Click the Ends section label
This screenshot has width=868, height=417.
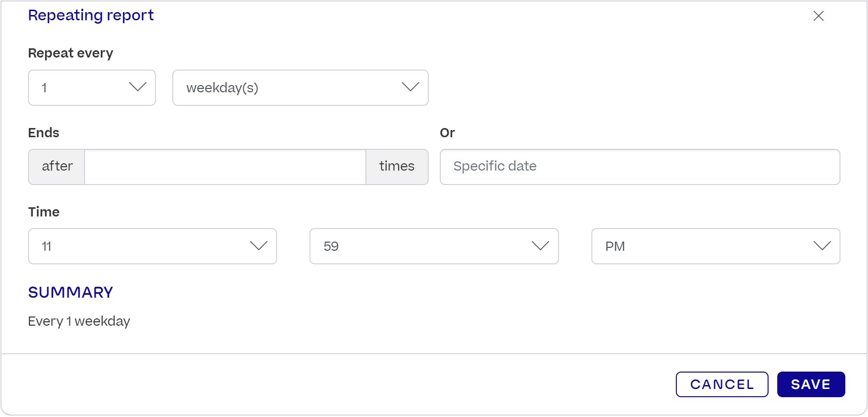[43, 132]
